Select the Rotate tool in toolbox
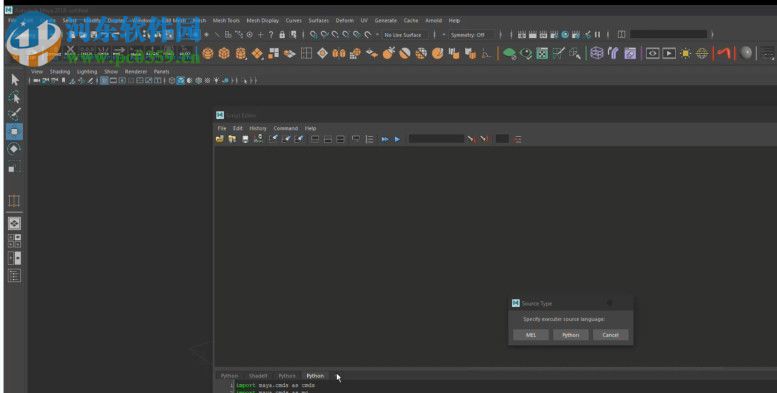Viewport: 777px width, 393px height. [x=14, y=149]
